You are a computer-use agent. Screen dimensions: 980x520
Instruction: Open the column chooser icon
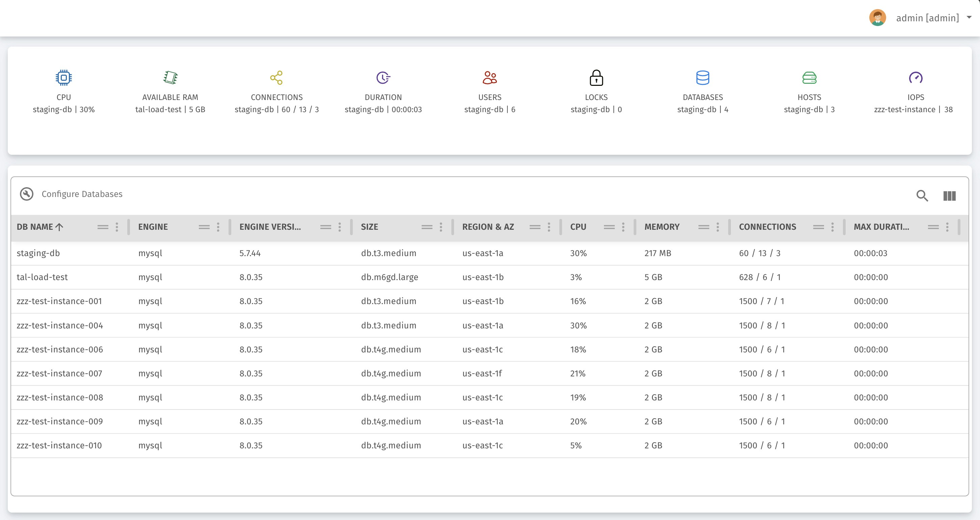click(949, 196)
